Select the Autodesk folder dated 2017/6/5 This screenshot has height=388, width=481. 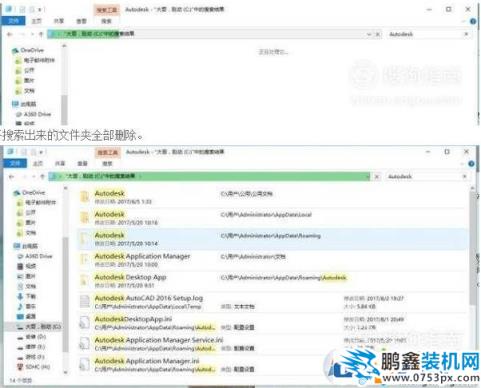tap(272, 197)
